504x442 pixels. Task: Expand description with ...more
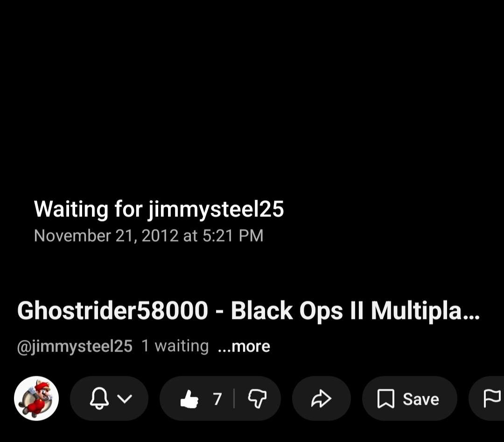(244, 346)
